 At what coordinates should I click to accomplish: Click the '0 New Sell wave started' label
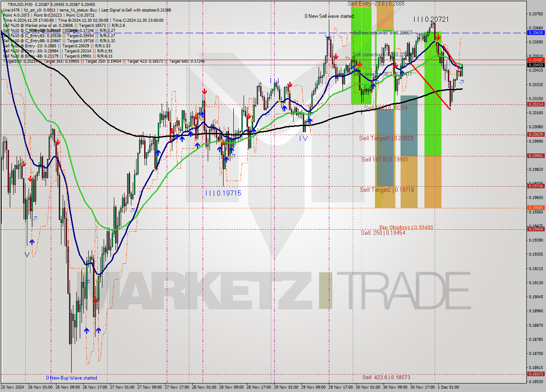click(329, 16)
